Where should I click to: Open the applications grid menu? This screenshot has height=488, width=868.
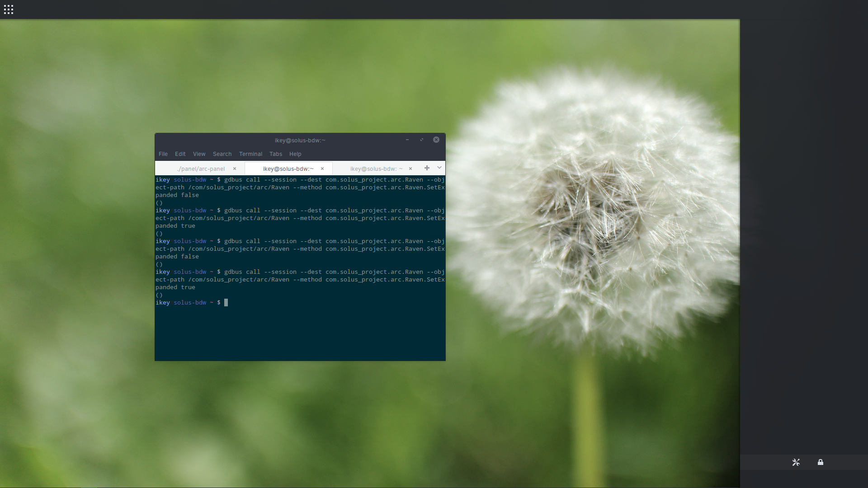tap(9, 9)
